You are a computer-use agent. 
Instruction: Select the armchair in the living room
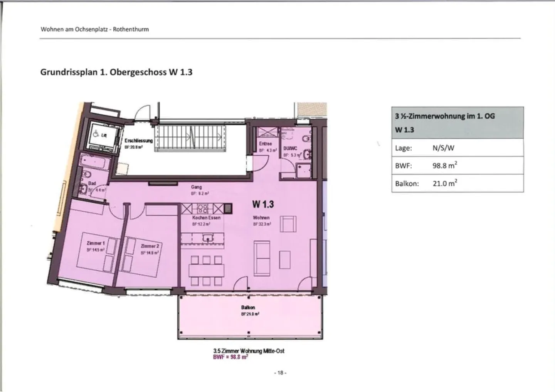pos(288,224)
